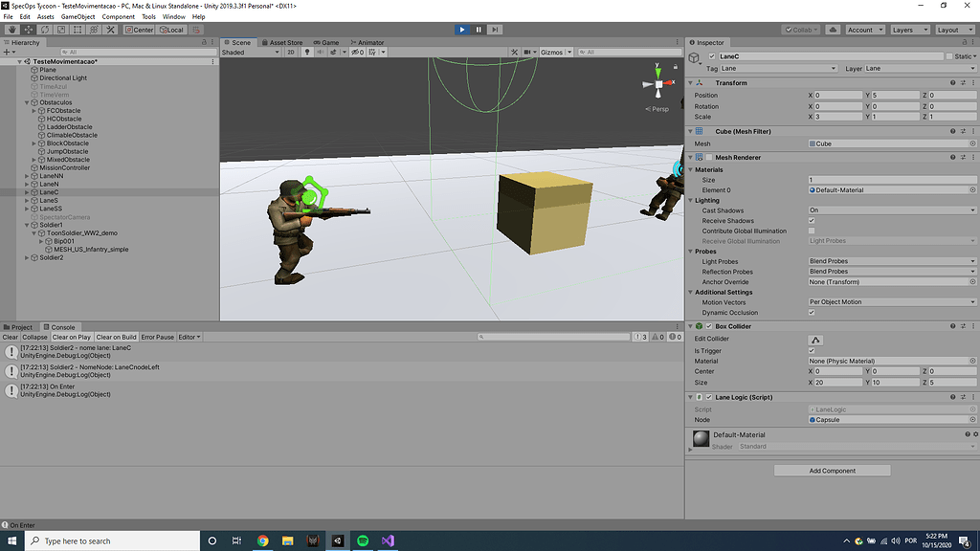980x551 pixels.
Task: Click Edit Collider in the Box Collider
Action: click(x=817, y=339)
